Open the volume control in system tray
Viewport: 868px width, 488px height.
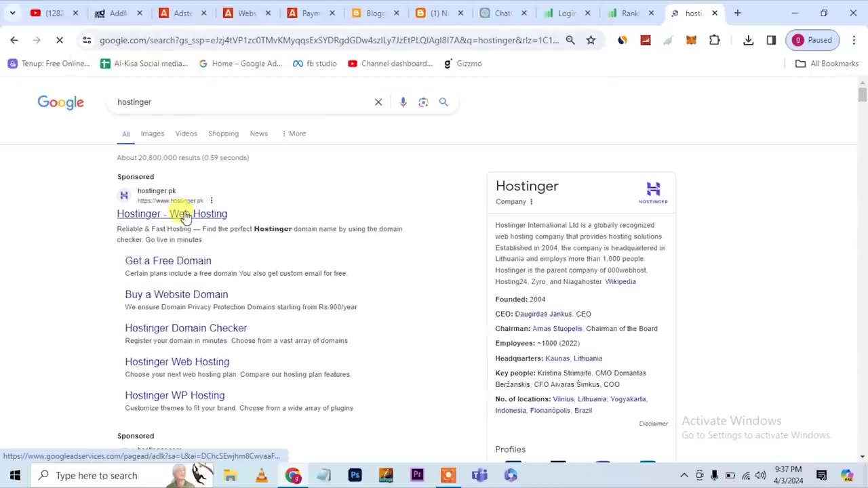pos(761,475)
